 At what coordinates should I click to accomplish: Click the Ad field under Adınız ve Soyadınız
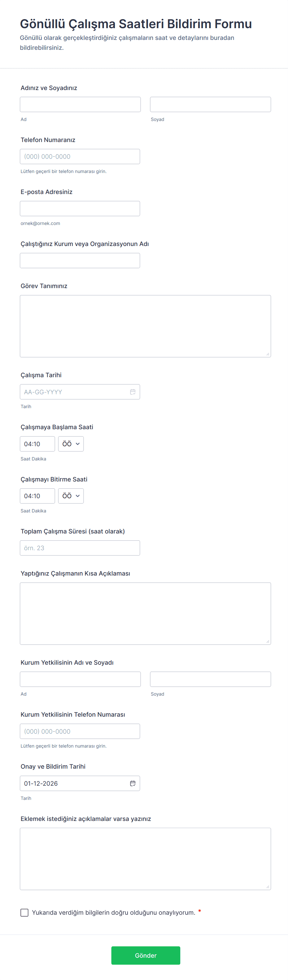point(81,105)
